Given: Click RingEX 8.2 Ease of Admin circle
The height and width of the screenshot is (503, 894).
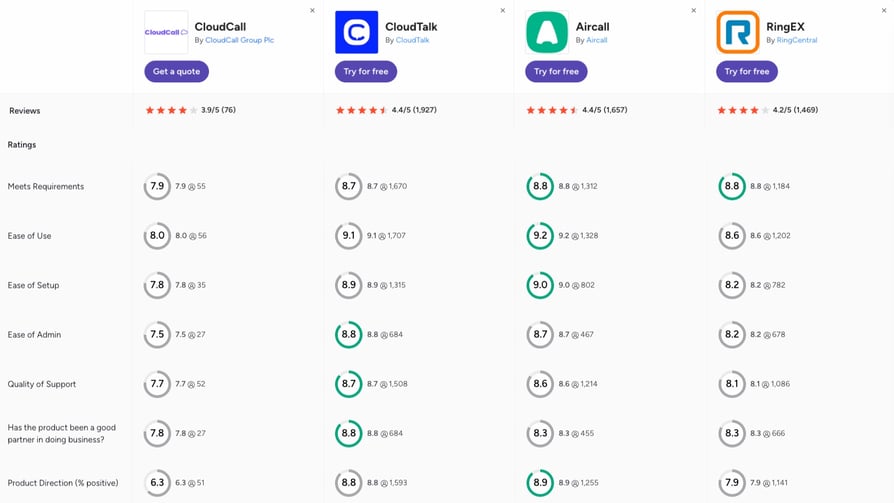Looking at the screenshot, I should [732, 334].
